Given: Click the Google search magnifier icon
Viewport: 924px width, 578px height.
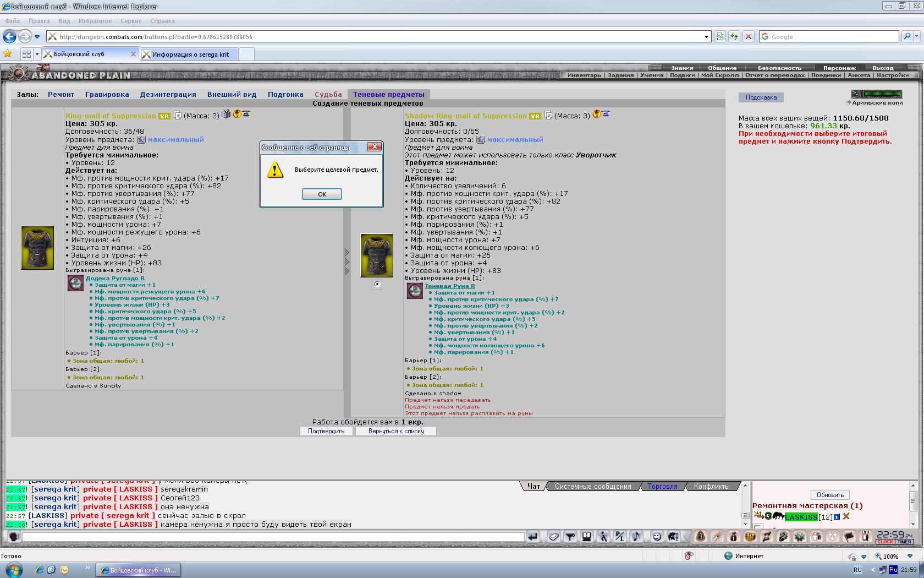Looking at the screenshot, I should point(907,36).
